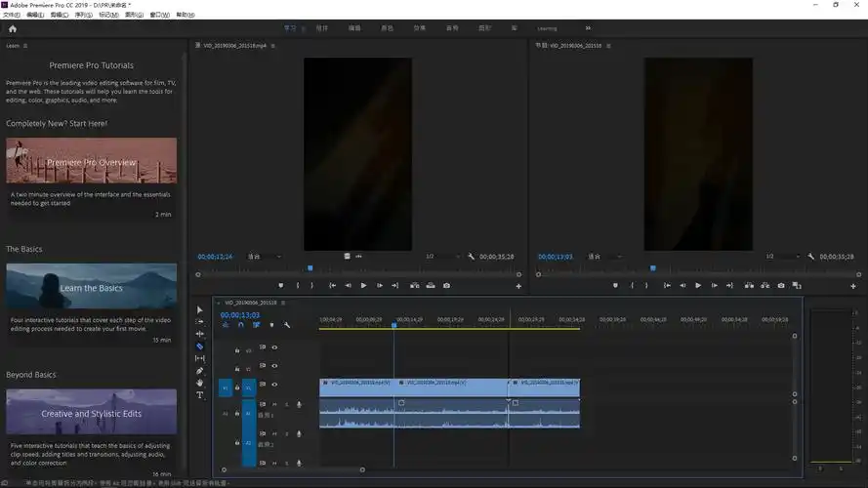This screenshot has width=868, height=488.
Task: Switch to the Learning workspace tab
Action: tap(547, 28)
